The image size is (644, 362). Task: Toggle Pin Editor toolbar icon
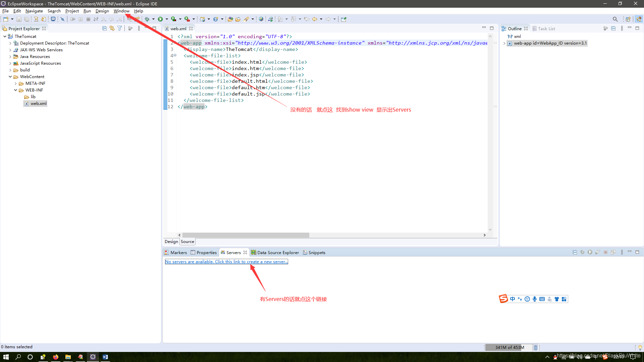pyautogui.click(x=343, y=19)
